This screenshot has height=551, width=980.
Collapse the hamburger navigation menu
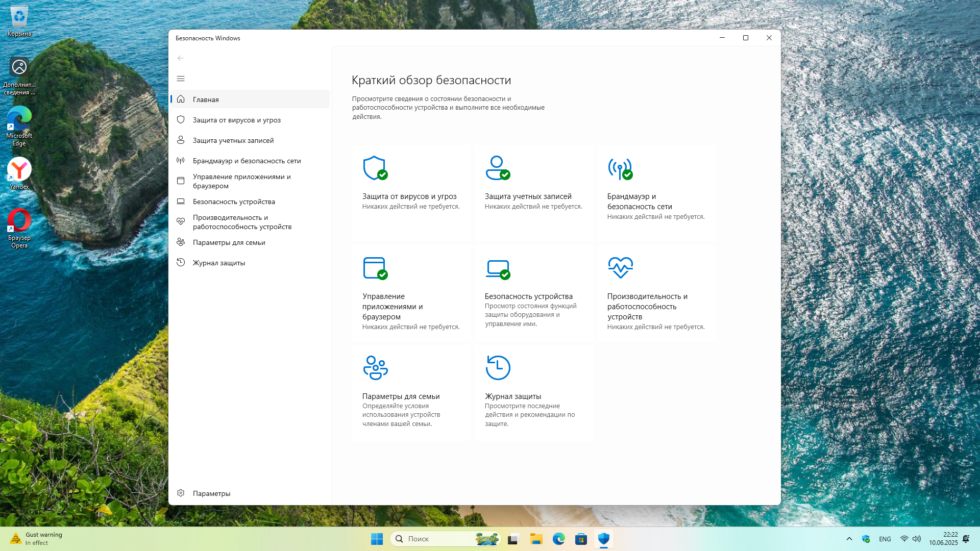click(x=181, y=79)
